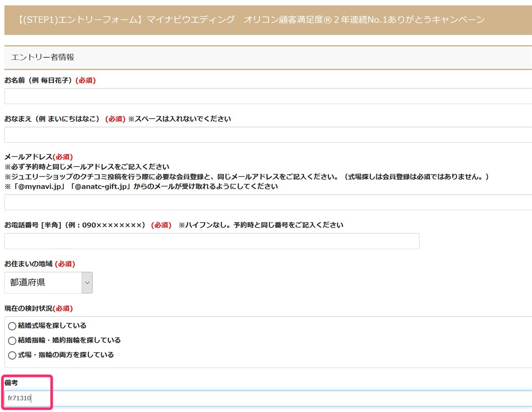The height and width of the screenshot is (412, 532).
Task: Focus the メールアドレス input field
Action: [x=268, y=202]
